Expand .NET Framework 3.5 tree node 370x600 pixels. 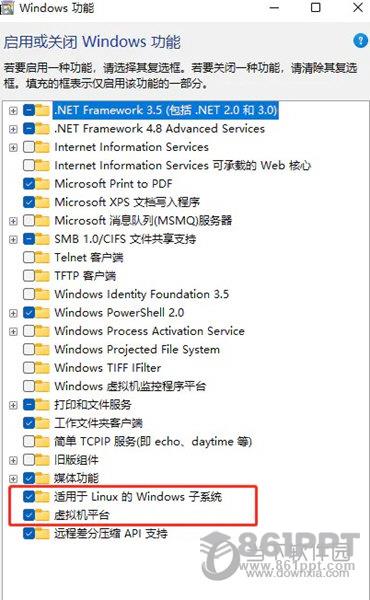(x=13, y=111)
